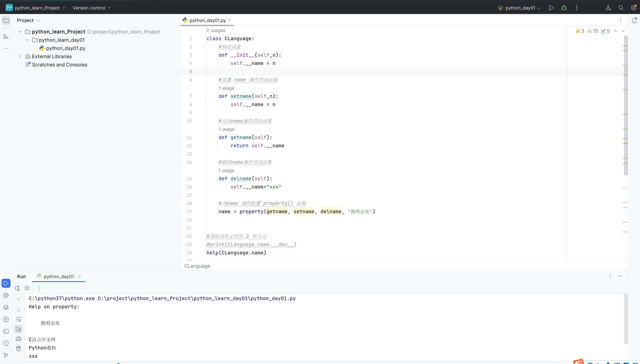Collapse the python_learn_day01 folder
The height and width of the screenshot is (364, 640).
point(27,40)
